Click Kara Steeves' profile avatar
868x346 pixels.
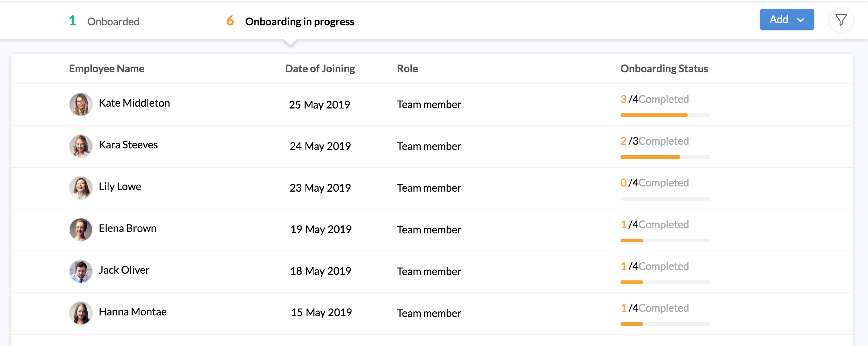[x=81, y=146]
